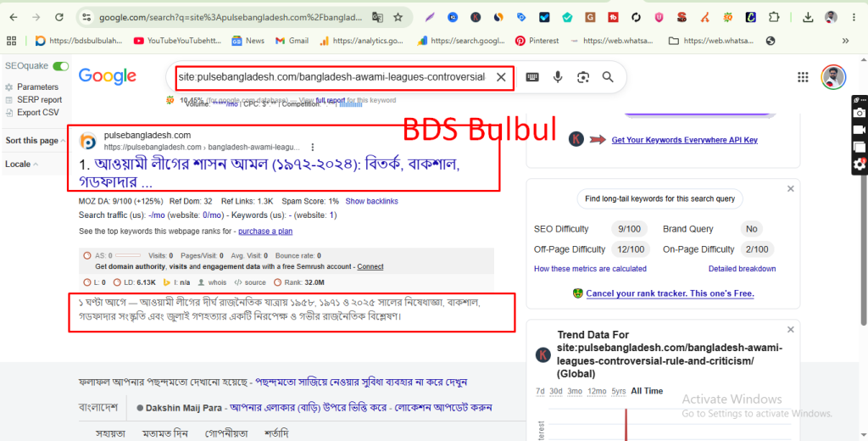This screenshot has height=441, width=868.
Task: Open the pulsebangladesh.com result title link
Action: (270, 173)
